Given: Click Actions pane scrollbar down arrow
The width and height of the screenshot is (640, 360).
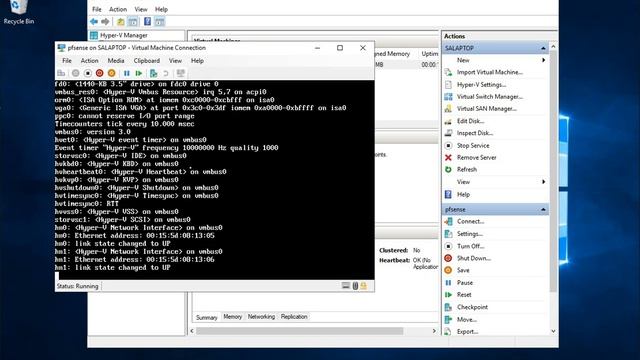Looking at the screenshot, I should pyautogui.click(x=553, y=331).
